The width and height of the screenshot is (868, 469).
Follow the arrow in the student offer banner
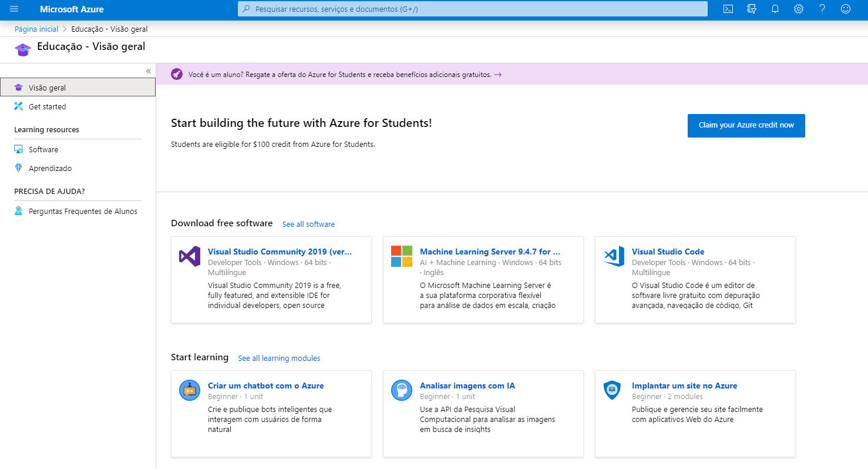(x=498, y=75)
